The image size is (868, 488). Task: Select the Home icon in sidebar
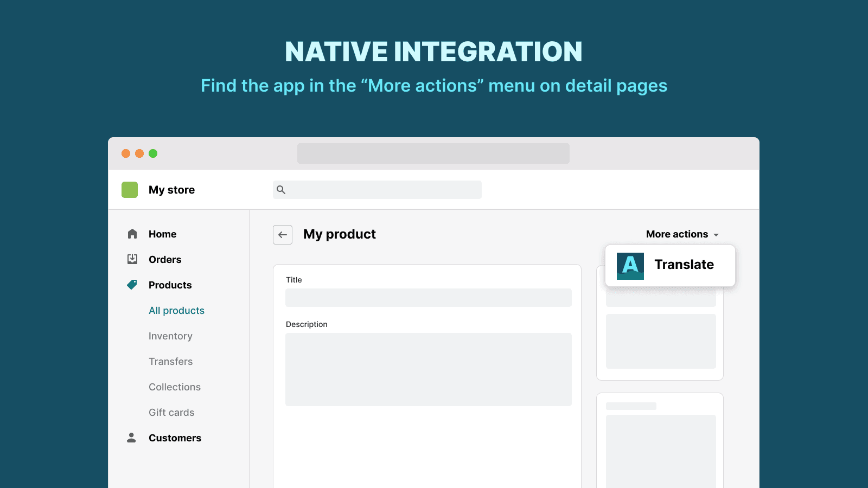click(132, 234)
